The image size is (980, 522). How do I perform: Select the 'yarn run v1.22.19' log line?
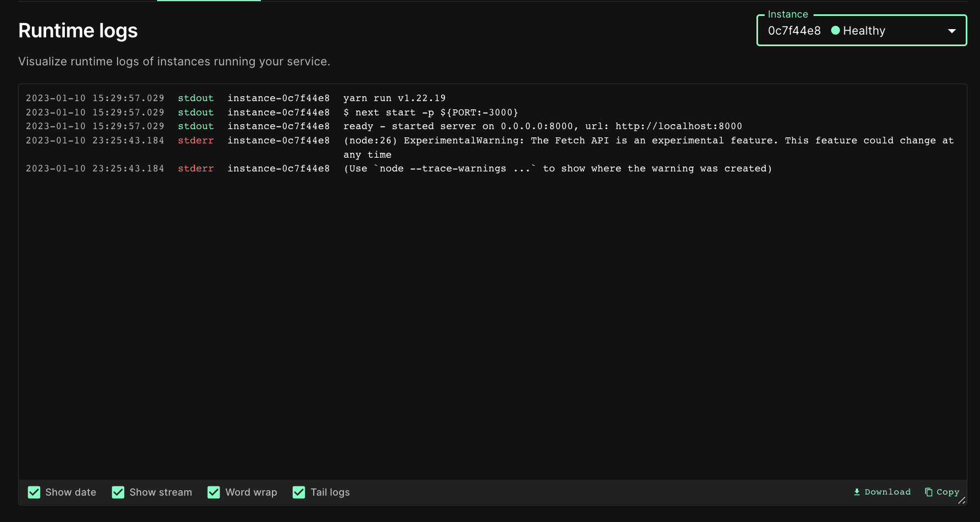click(x=394, y=98)
